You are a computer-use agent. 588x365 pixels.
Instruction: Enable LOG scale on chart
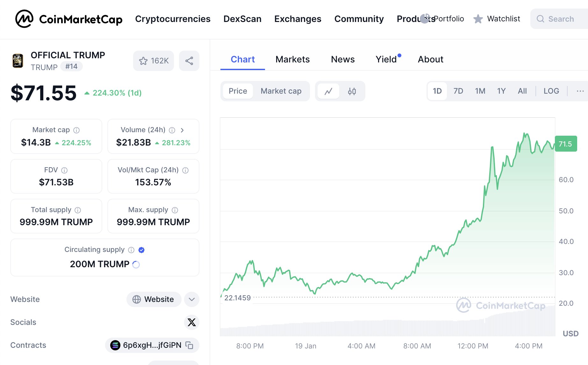(x=551, y=91)
